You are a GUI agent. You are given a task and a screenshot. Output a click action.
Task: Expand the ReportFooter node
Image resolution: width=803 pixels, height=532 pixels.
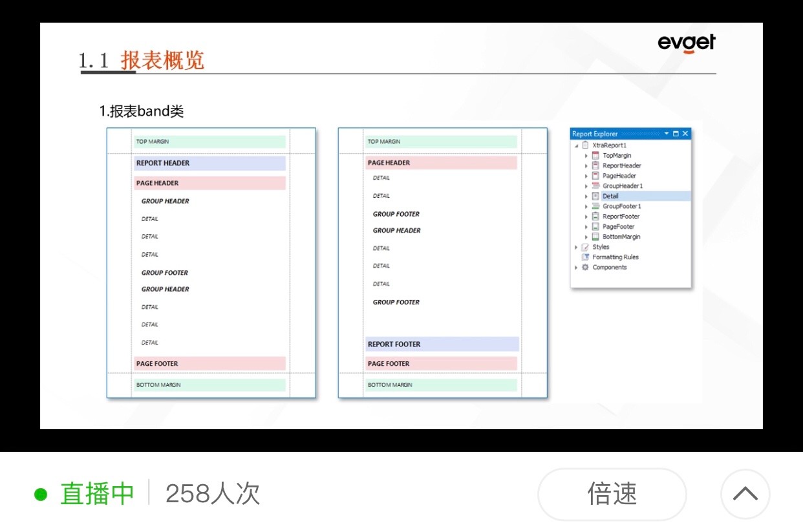tap(586, 217)
